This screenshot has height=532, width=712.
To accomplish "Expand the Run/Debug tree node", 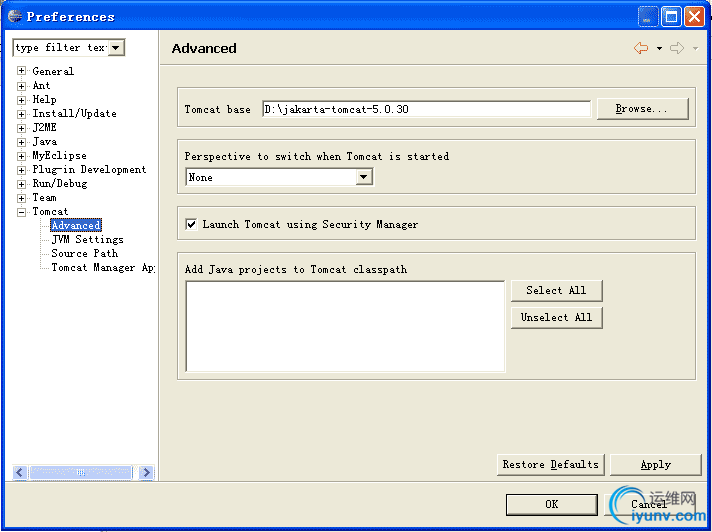I will [x=21, y=184].
